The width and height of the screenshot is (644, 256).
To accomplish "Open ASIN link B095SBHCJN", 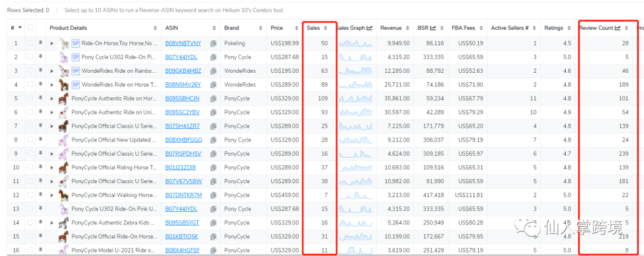I will pyautogui.click(x=182, y=98).
